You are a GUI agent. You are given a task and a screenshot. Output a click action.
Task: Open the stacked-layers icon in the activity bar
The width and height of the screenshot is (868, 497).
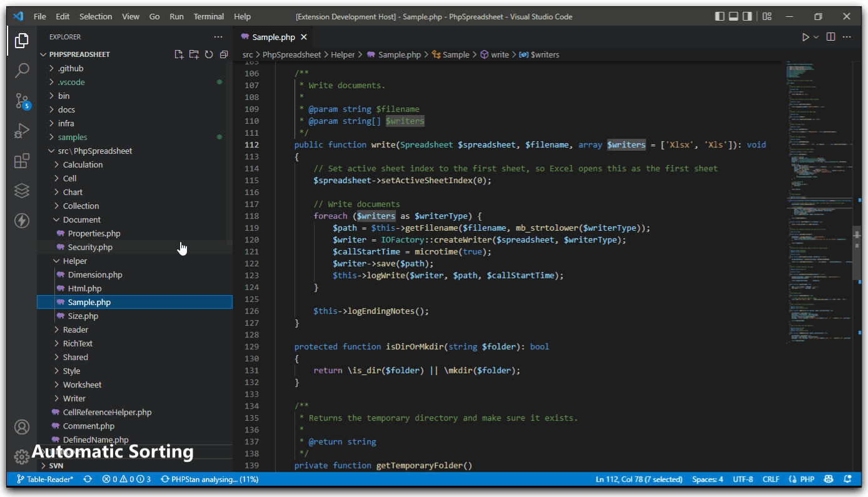pos(22,191)
